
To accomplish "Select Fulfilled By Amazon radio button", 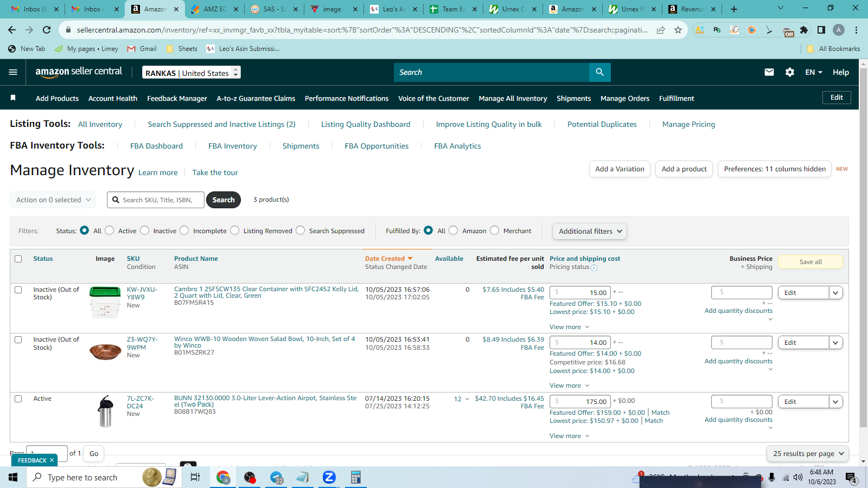I will (x=454, y=230).
